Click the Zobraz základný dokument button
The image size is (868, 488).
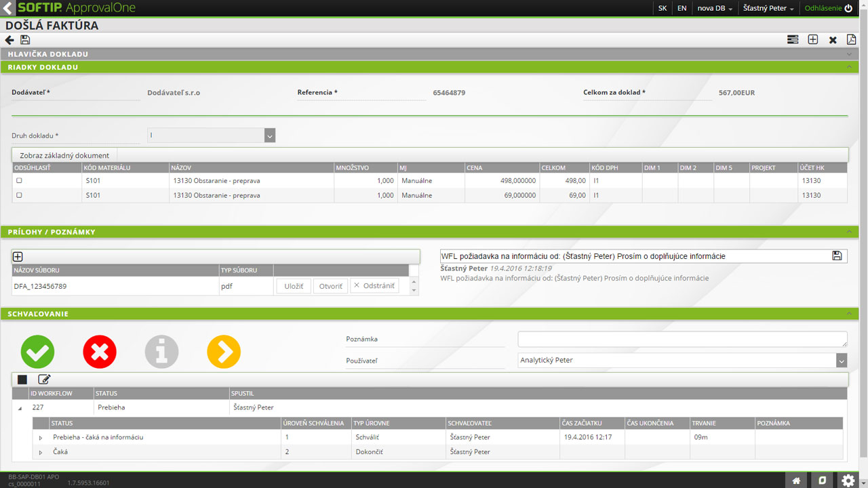(64, 155)
